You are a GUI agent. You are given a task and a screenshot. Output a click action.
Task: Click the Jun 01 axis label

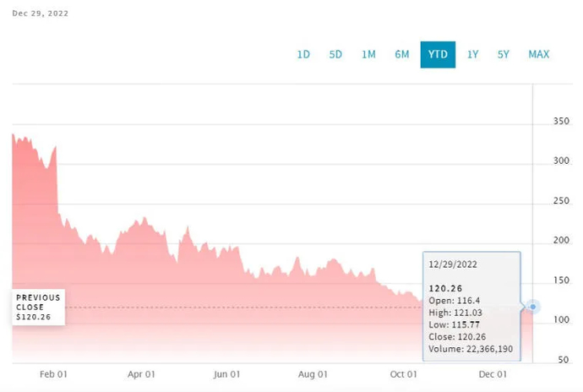coord(226,374)
